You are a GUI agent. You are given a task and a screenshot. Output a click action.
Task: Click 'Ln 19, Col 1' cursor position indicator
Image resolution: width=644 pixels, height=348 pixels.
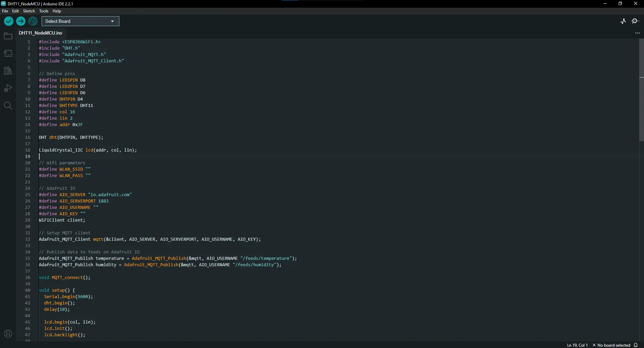coord(577,345)
